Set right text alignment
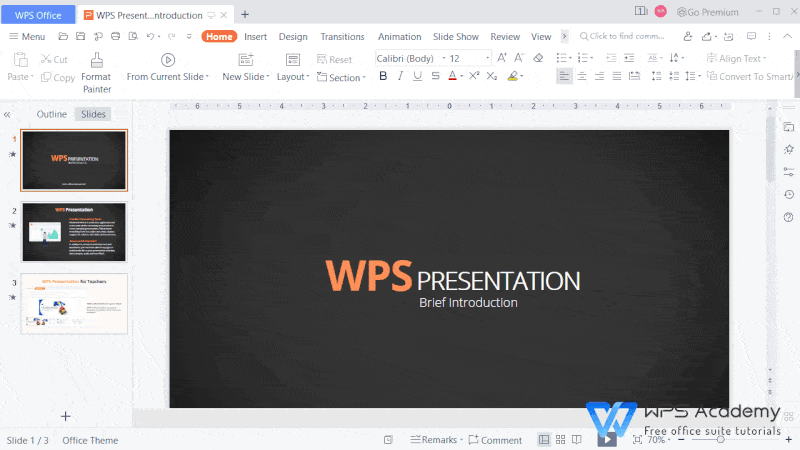800x450 pixels. (599, 76)
